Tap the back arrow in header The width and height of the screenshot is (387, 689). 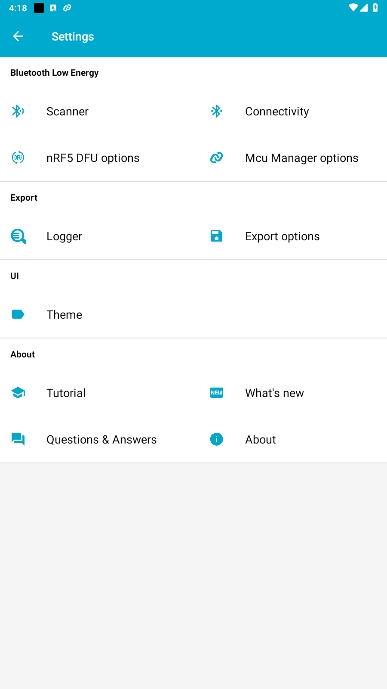(x=18, y=36)
